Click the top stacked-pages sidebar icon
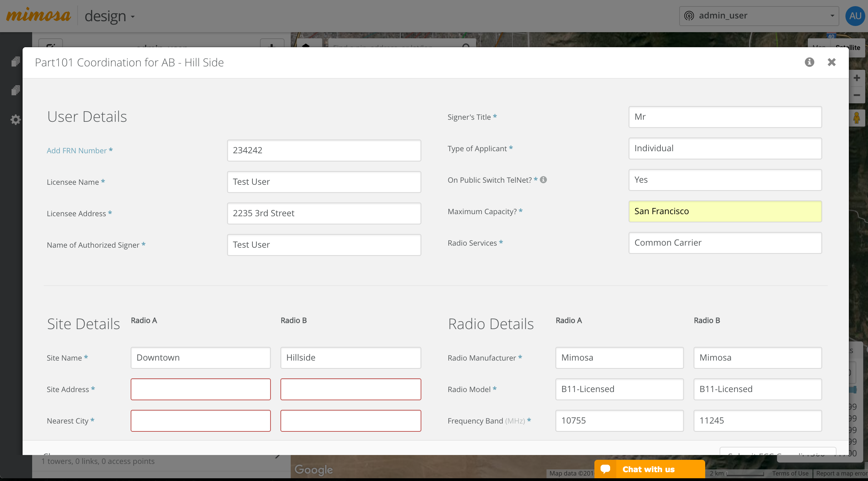 coord(15,62)
